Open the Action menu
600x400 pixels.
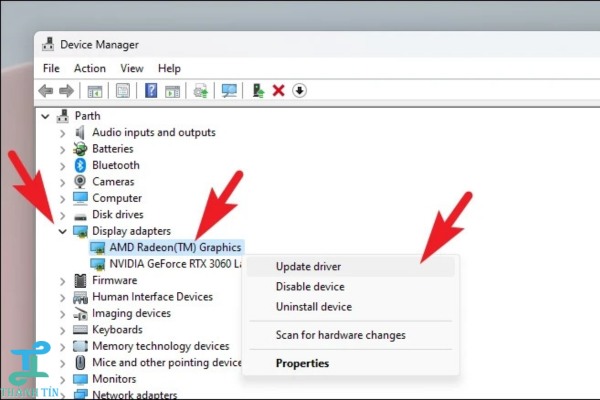point(90,68)
